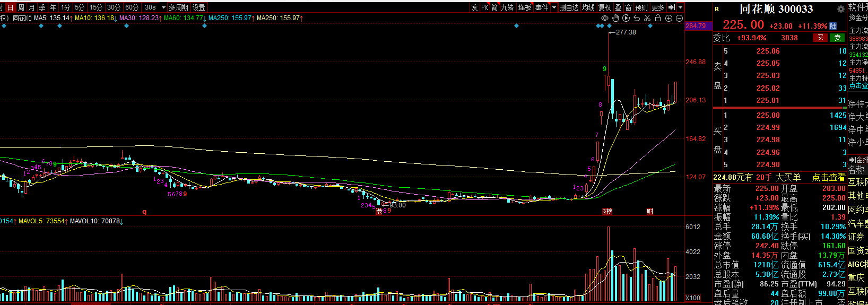Select the 5分 period
The height and width of the screenshot is (305, 868).
coord(80,7)
